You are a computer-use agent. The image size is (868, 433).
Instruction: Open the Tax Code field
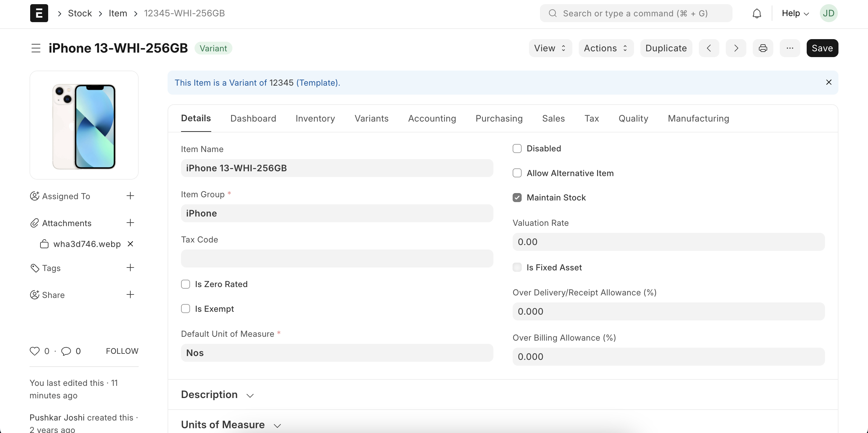pyautogui.click(x=337, y=259)
